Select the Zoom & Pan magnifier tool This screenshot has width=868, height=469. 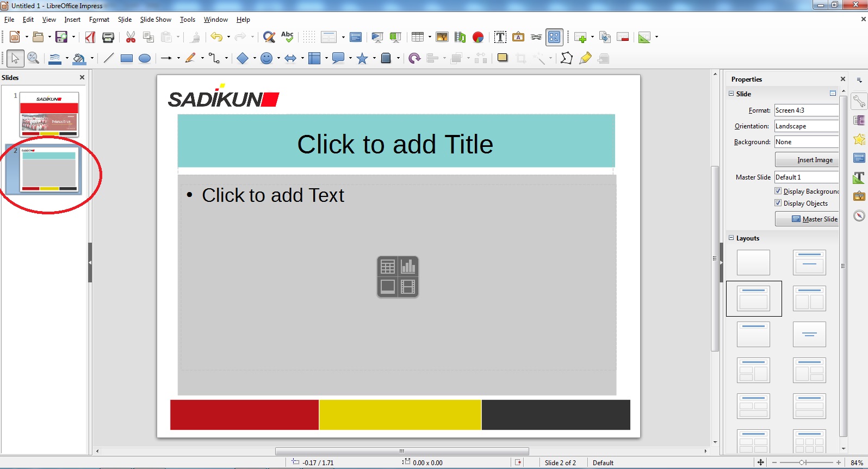click(x=33, y=58)
